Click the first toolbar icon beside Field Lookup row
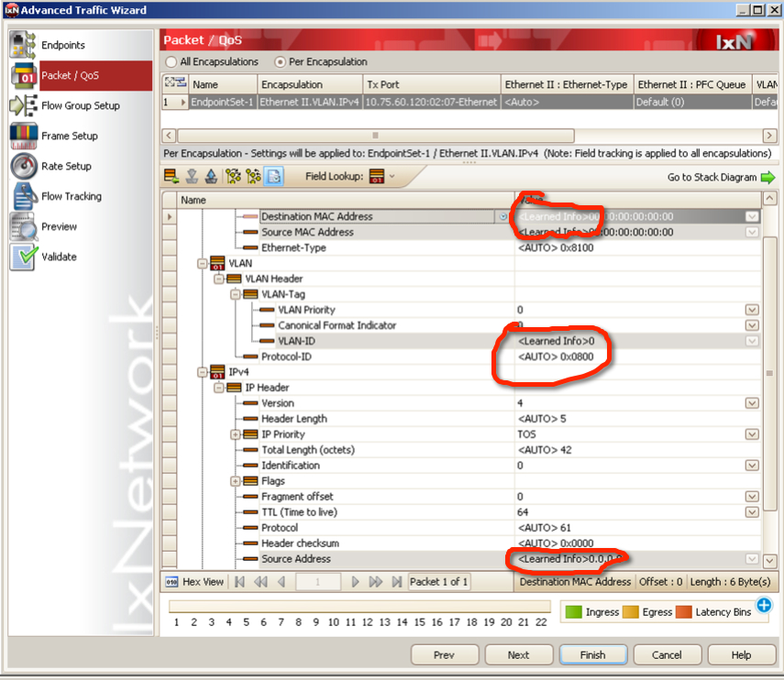Viewport: 784px width, 680px height. [x=171, y=176]
